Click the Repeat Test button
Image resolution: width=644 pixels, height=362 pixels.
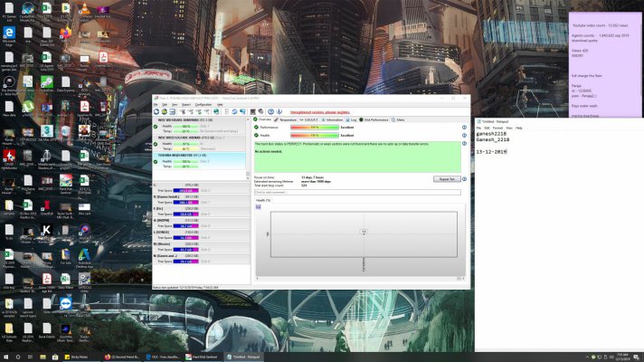[x=447, y=179]
